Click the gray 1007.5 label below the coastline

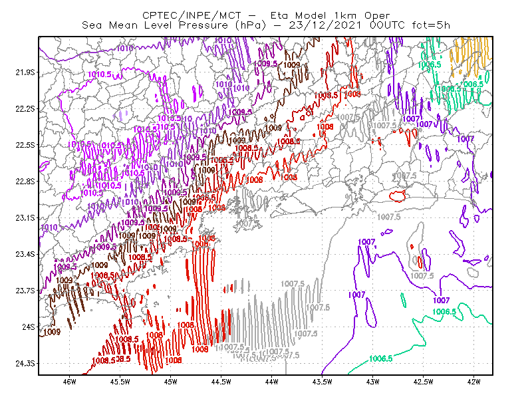(389, 217)
